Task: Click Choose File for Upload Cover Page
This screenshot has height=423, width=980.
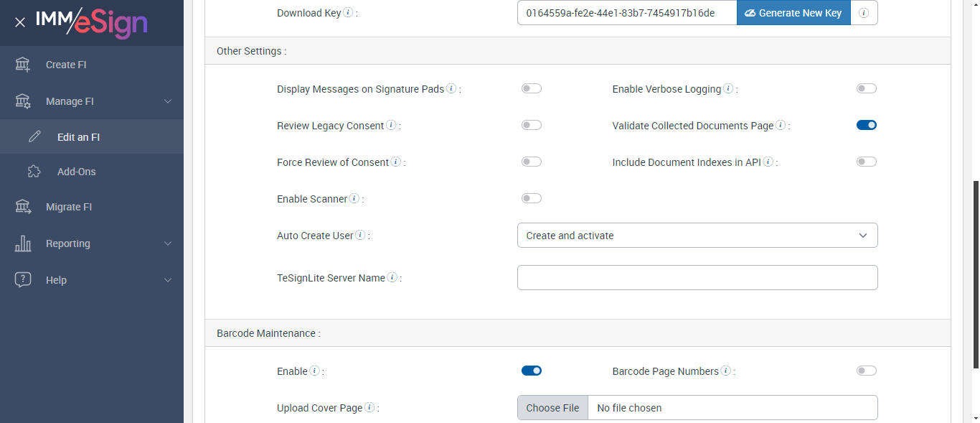Action: point(552,408)
